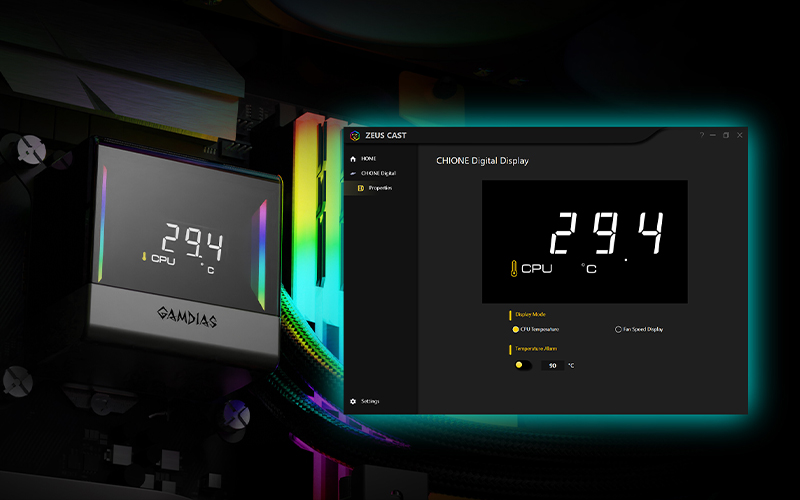Viewport: 800px width, 500px height.
Task: Click the question mark help icon
Action: click(x=702, y=135)
